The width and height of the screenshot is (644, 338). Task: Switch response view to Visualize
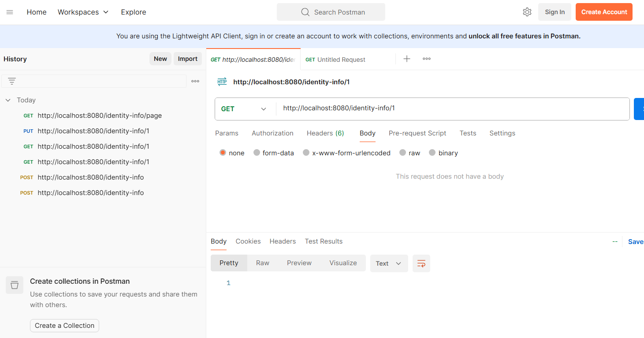343,263
